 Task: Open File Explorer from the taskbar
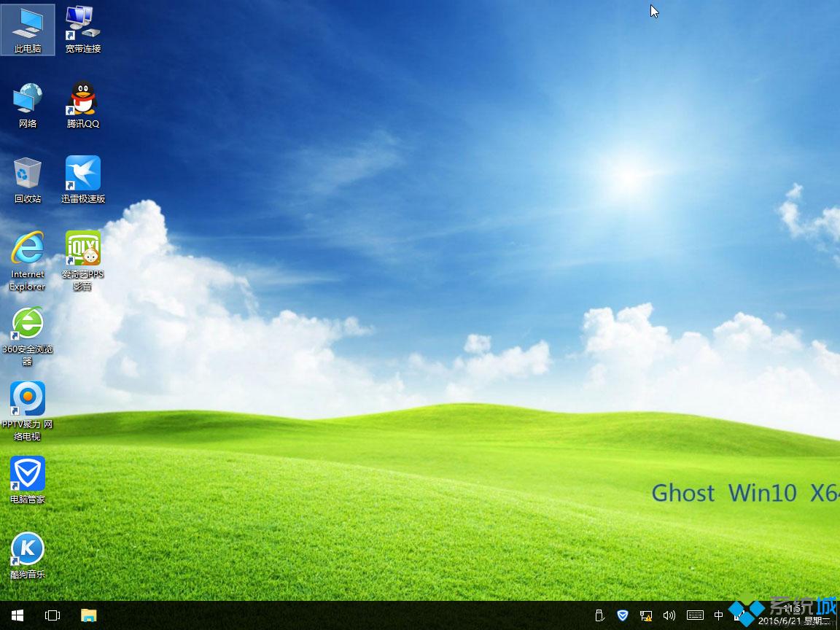click(88, 617)
